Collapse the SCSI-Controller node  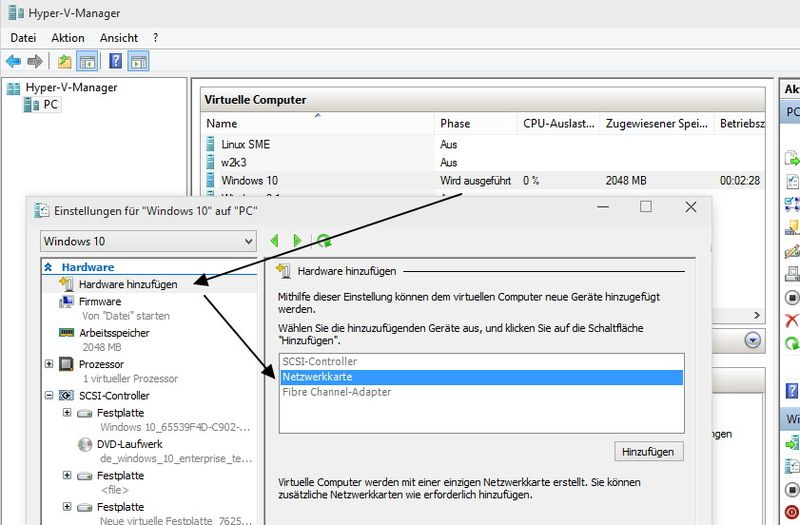point(49,395)
